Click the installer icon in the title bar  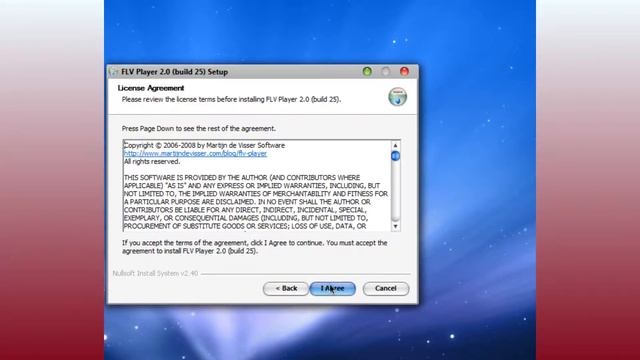point(113,72)
